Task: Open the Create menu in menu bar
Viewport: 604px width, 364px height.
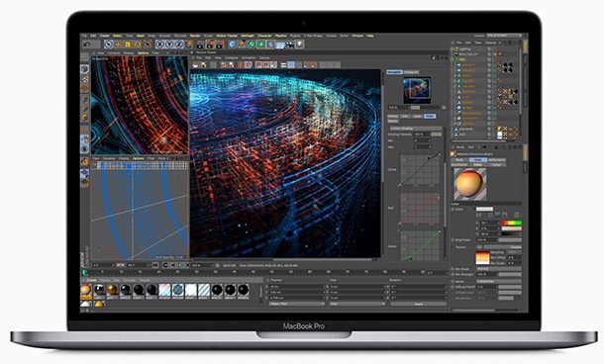Action: pos(104,36)
